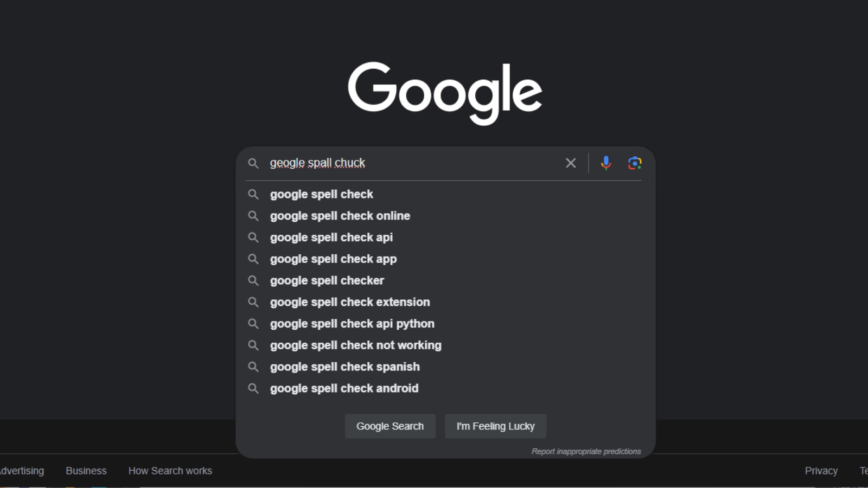Open the 'How Search works' link
The image size is (868, 488).
point(170,471)
